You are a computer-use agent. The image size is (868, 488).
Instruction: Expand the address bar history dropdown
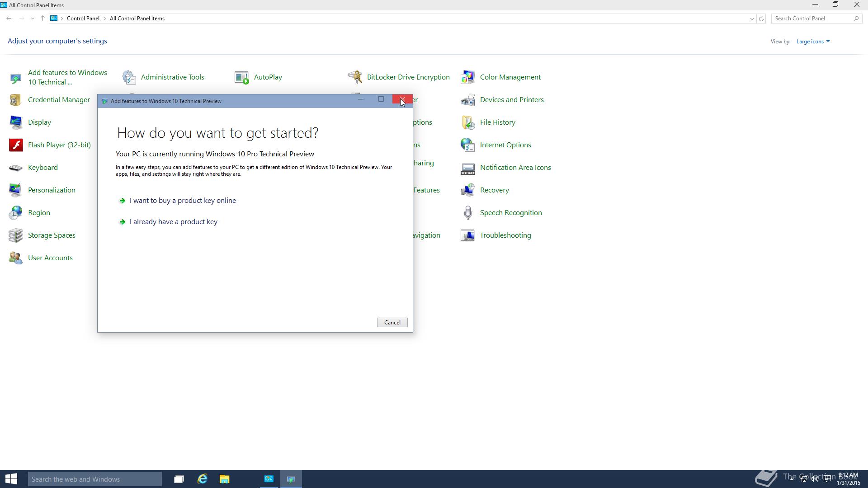coord(752,19)
